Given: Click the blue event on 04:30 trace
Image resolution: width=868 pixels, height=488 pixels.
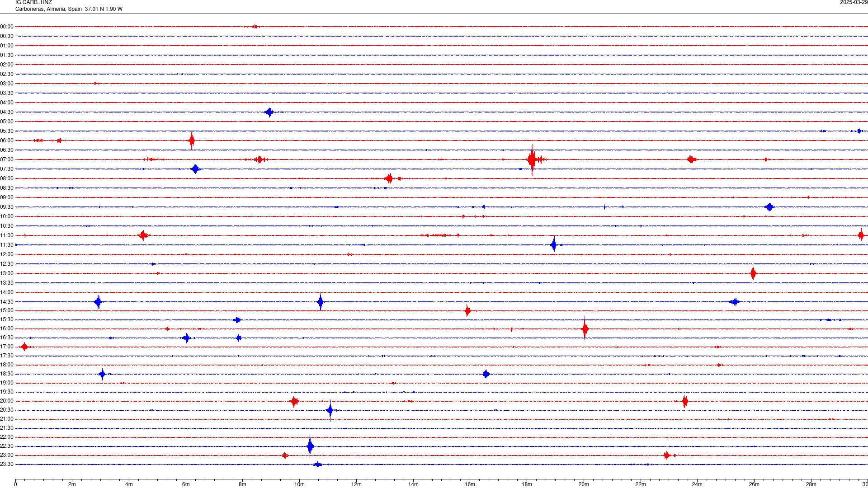Looking at the screenshot, I should [269, 112].
